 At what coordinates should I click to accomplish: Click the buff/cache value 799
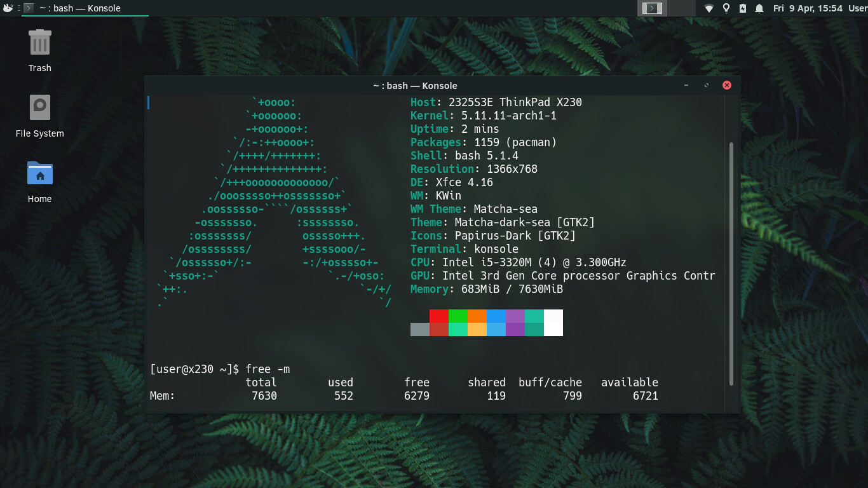pyautogui.click(x=573, y=396)
